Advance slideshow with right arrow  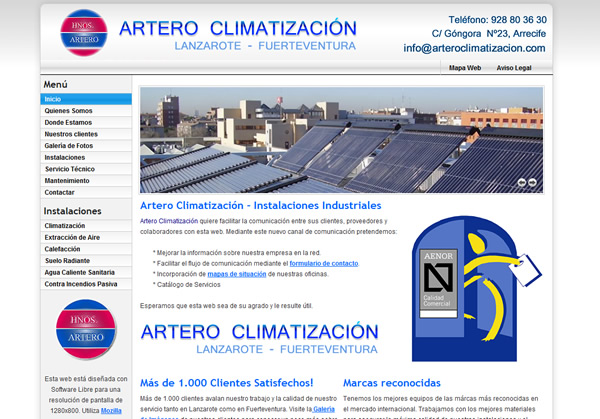[x=532, y=183]
